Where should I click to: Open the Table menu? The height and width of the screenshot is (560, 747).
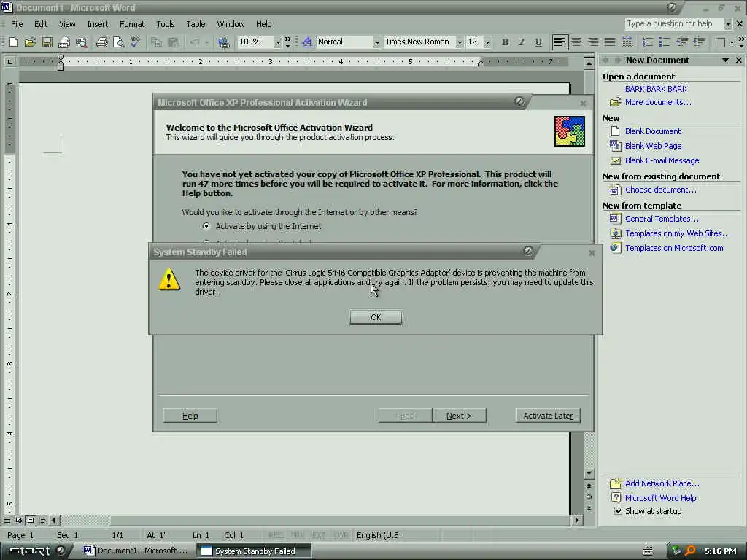coord(196,24)
